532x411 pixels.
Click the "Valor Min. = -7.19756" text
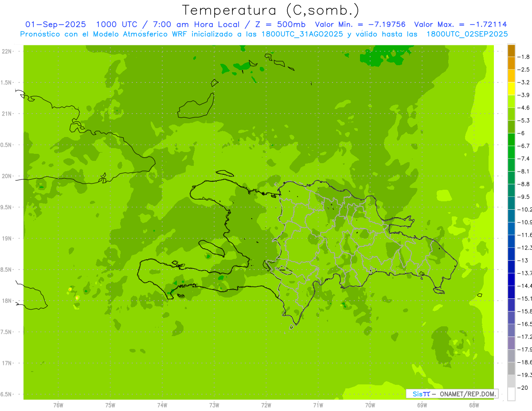tap(360, 24)
